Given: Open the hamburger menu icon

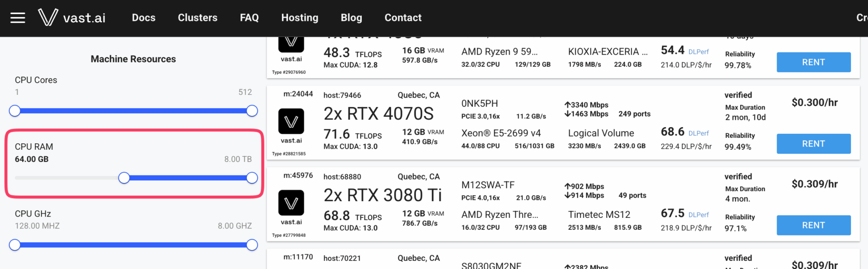Looking at the screenshot, I should point(18,18).
